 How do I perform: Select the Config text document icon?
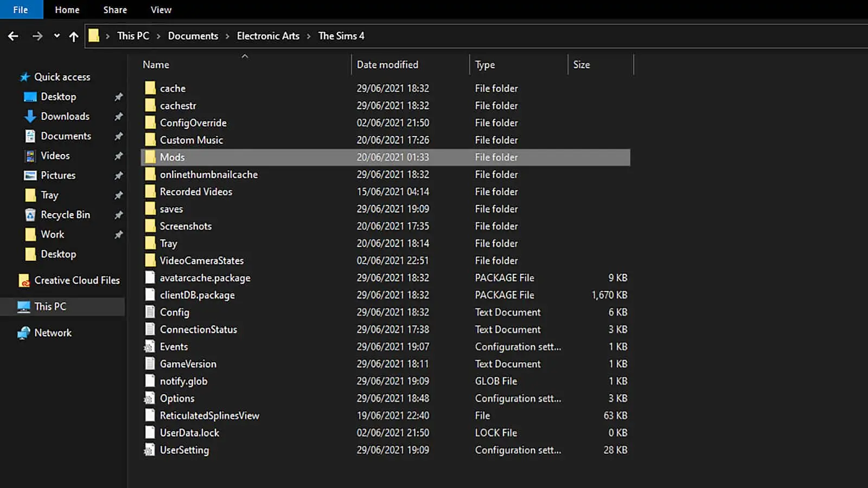pos(150,312)
